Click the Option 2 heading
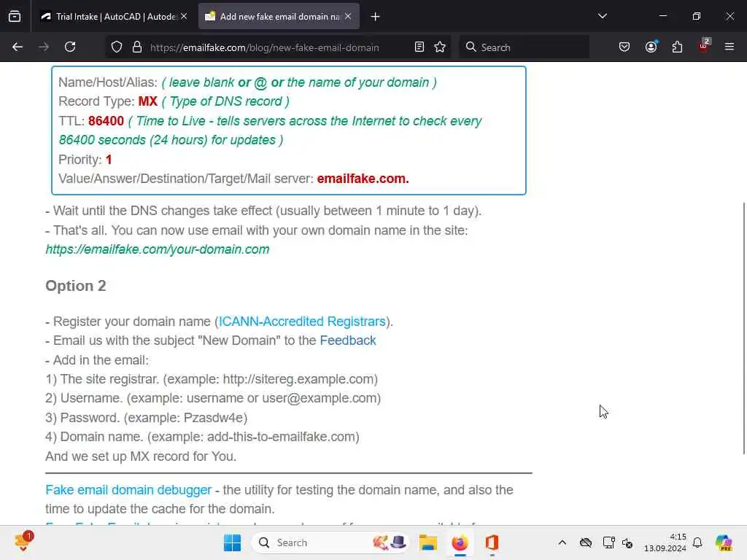This screenshot has height=560, width=747. pyautogui.click(x=76, y=286)
